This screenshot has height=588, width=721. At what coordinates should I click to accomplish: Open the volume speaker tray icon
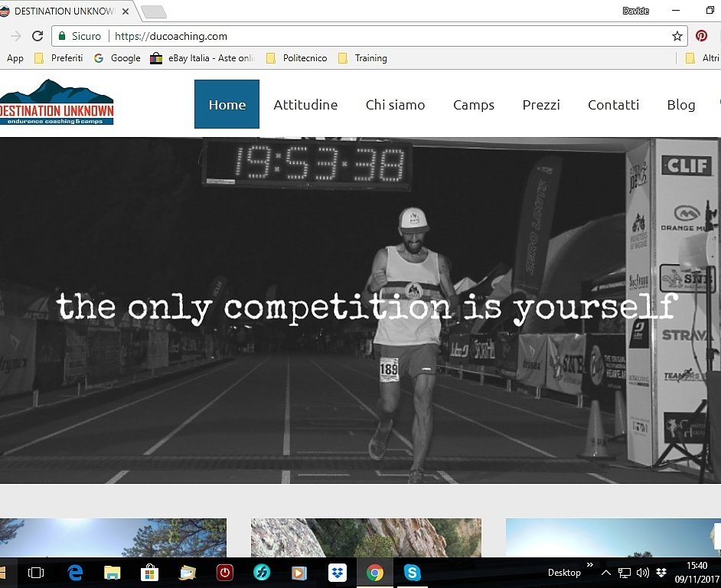[x=642, y=573]
